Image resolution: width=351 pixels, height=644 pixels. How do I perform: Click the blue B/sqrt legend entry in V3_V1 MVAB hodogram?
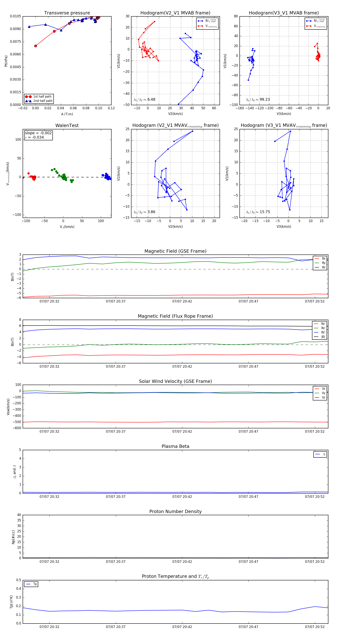(316, 21)
